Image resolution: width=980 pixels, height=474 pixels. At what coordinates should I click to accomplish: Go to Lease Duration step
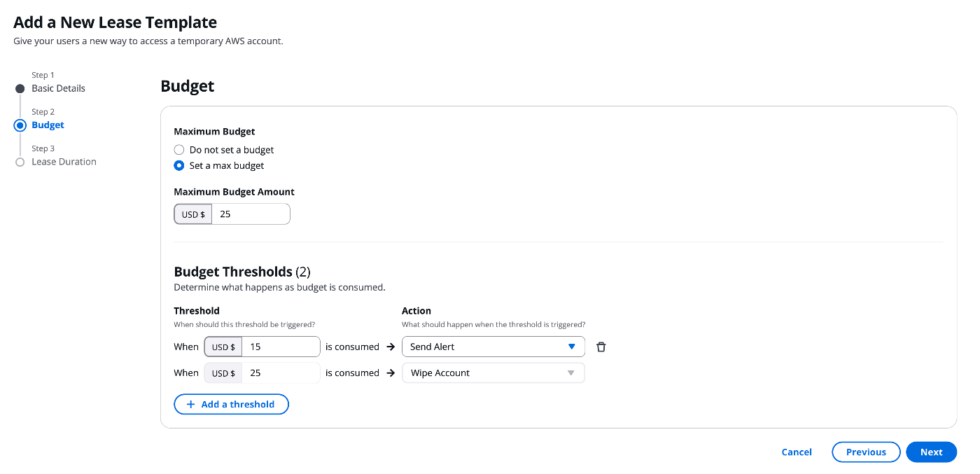(x=64, y=162)
